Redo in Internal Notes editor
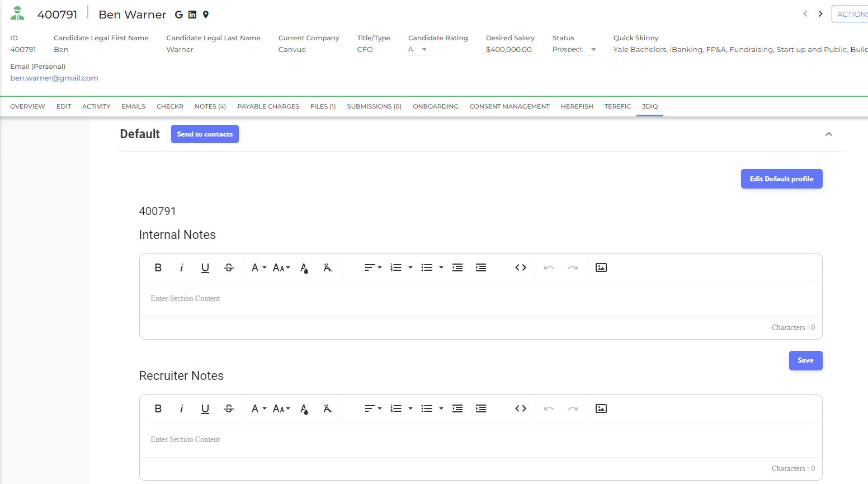The width and height of the screenshot is (868, 484). 573,267
